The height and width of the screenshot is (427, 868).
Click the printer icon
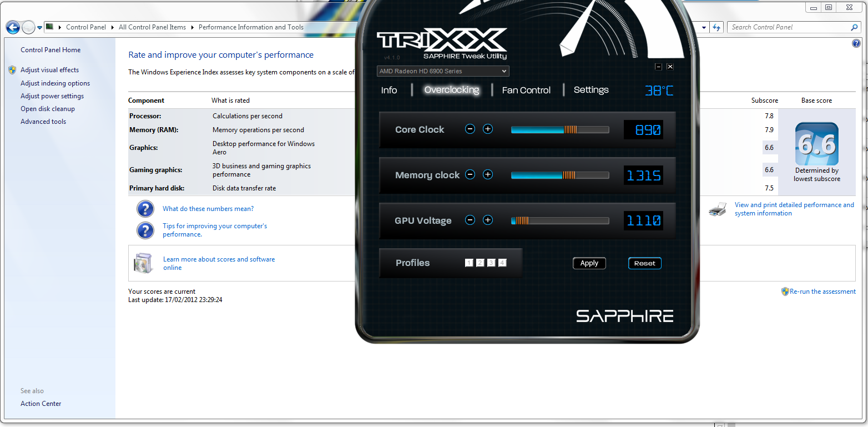coord(718,209)
